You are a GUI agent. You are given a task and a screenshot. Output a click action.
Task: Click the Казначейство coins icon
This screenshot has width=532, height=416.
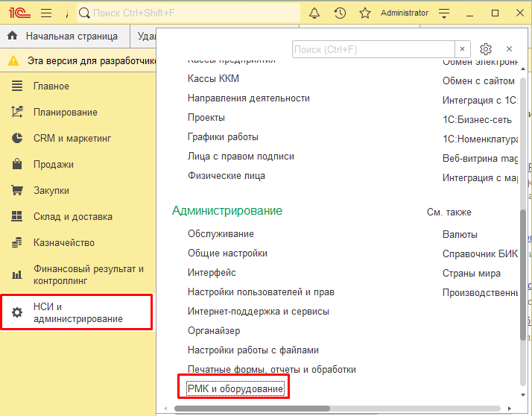(17, 242)
